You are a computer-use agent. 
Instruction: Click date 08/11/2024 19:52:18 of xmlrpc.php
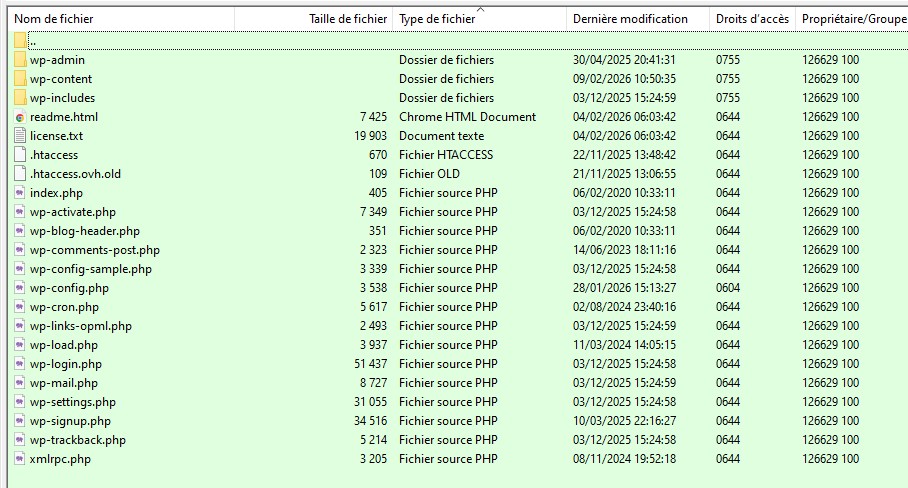tap(624, 459)
